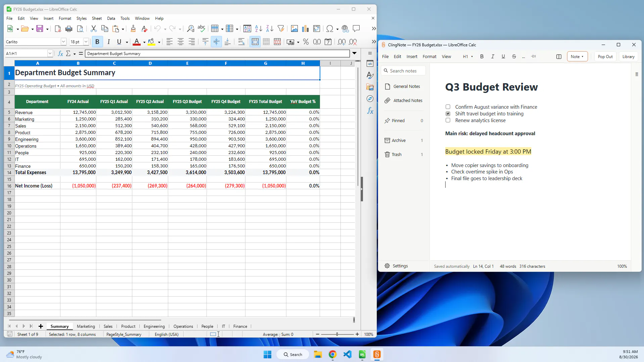Expand the formula bar arrow
The width and height of the screenshot is (644, 362).
(354, 53)
